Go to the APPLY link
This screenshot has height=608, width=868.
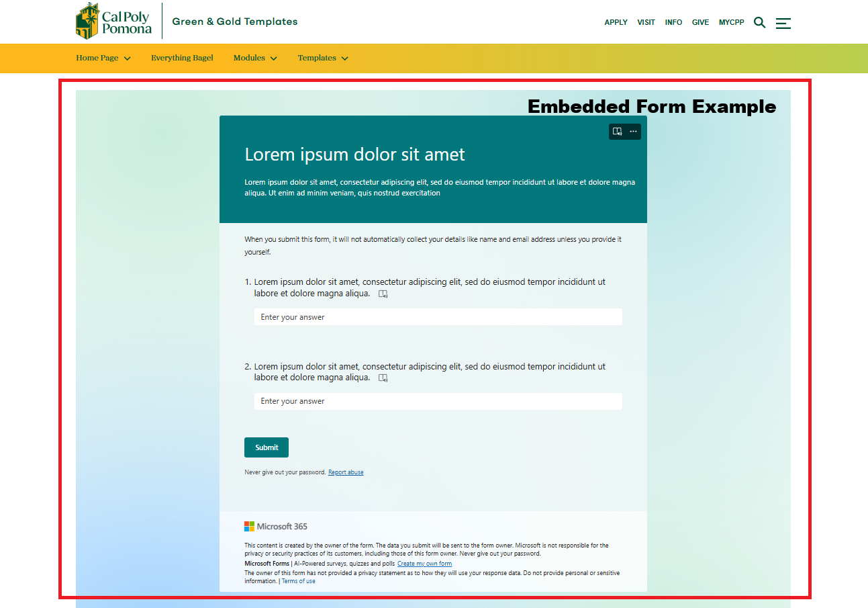click(616, 23)
